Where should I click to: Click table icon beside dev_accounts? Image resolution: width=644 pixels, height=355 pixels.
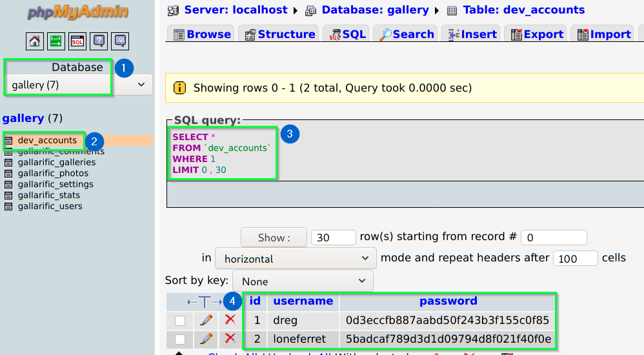tap(8, 141)
